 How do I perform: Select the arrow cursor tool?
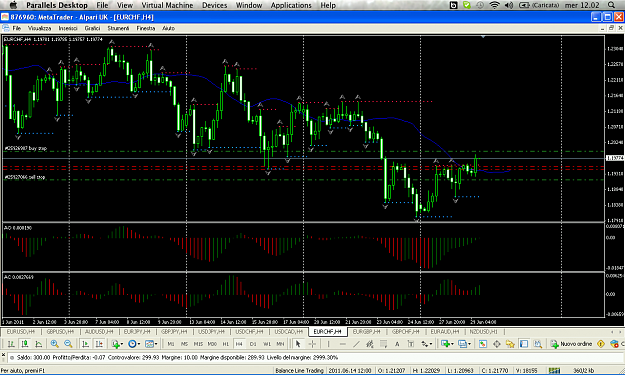[297, 344]
